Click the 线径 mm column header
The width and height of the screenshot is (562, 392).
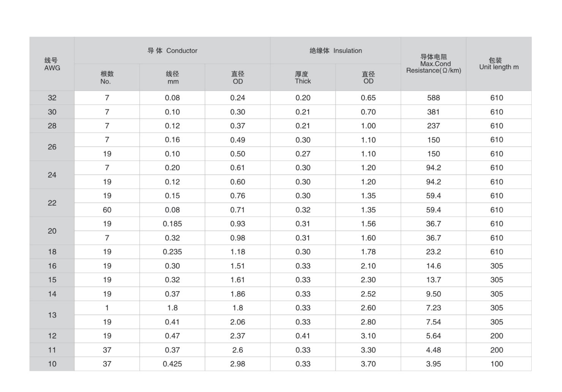pos(172,77)
